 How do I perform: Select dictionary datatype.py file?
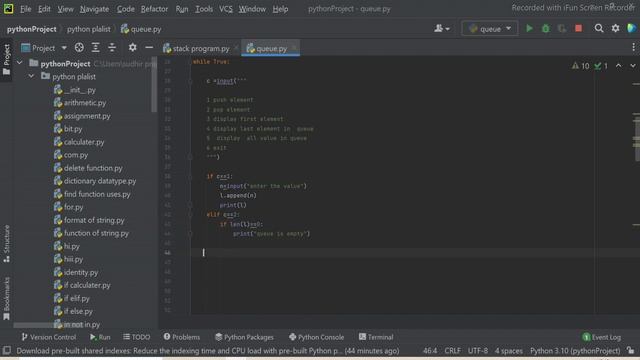[100, 181]
